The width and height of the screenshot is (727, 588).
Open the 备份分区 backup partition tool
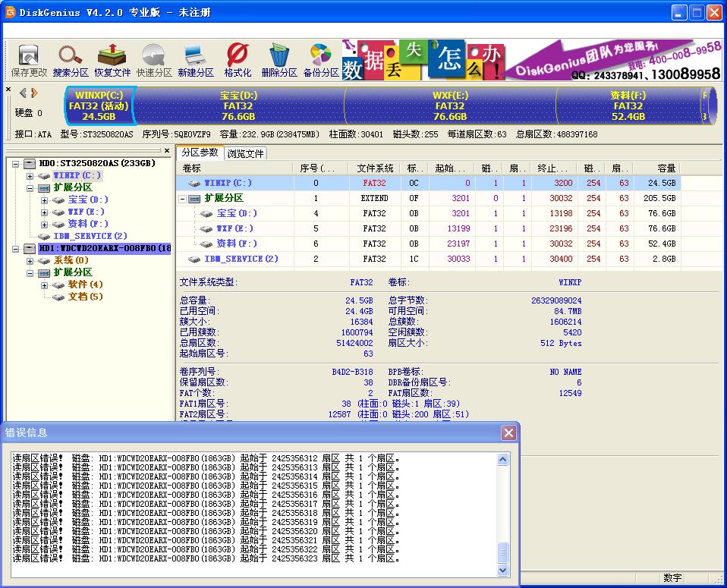point(321,60)
